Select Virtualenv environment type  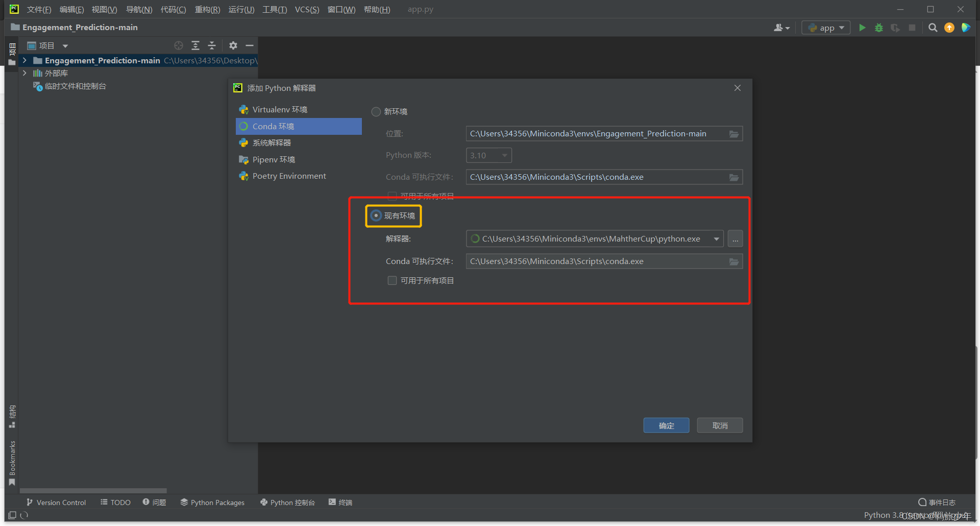pyautogui.click(x=299, y=110)
